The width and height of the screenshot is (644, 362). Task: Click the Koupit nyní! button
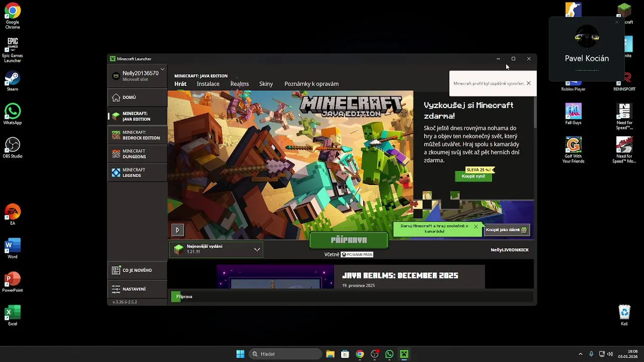[473, 176]
